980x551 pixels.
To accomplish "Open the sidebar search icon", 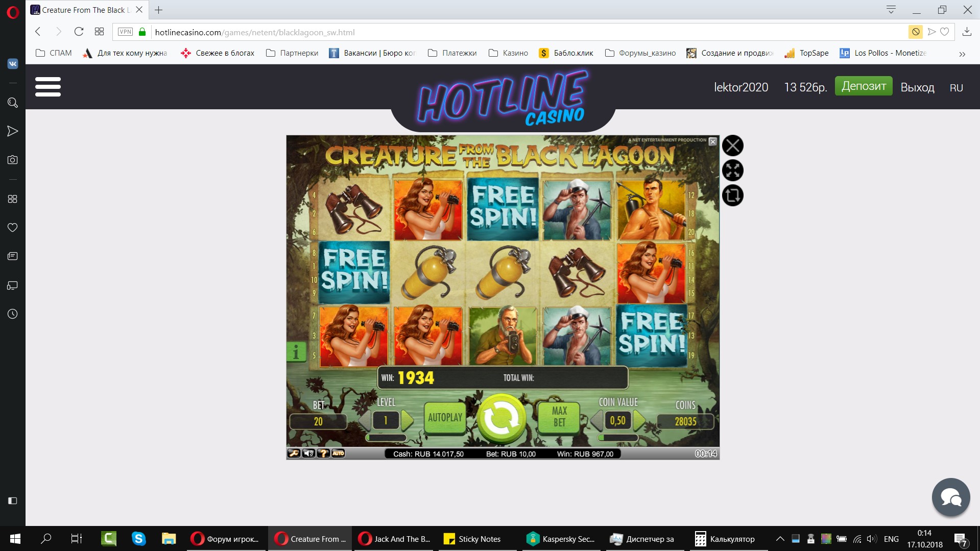I will point(13,103).
